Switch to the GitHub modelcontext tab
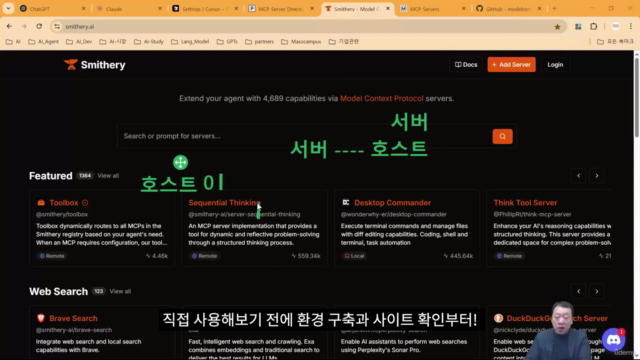 [508, 9]
